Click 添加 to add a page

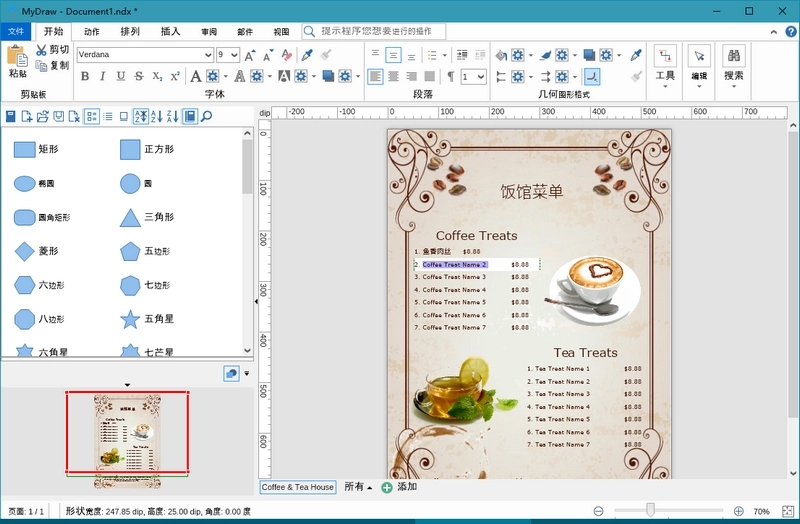click(398, 487)
